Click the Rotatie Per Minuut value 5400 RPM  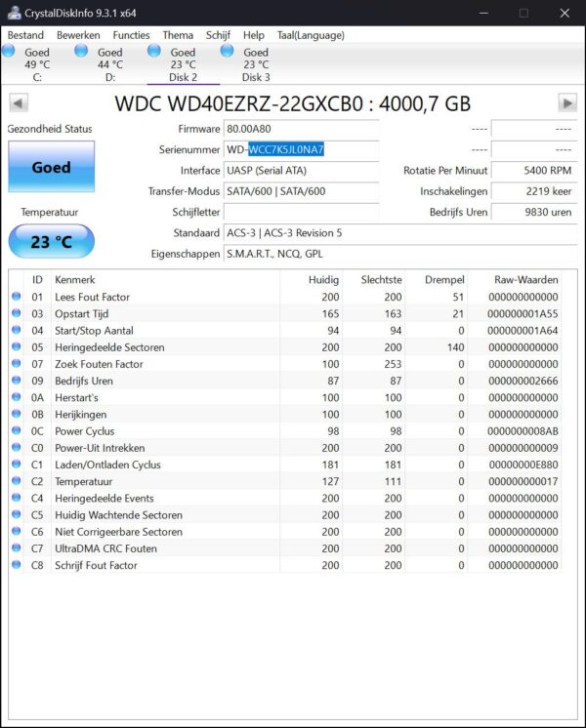[534, 171]
